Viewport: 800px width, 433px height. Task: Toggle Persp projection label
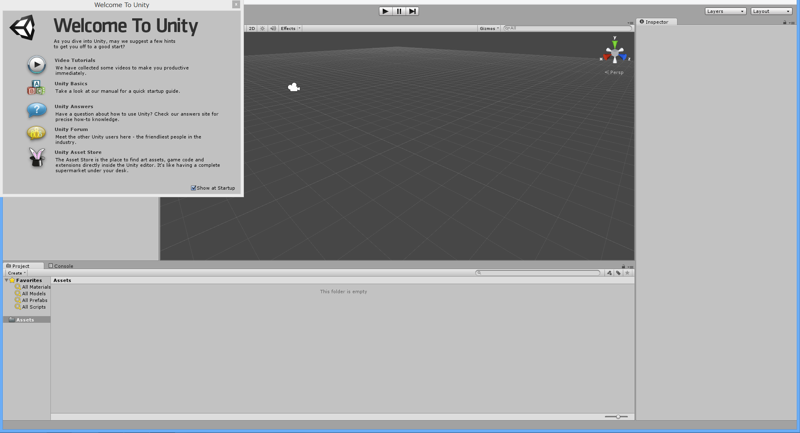(x=614, y=72)
